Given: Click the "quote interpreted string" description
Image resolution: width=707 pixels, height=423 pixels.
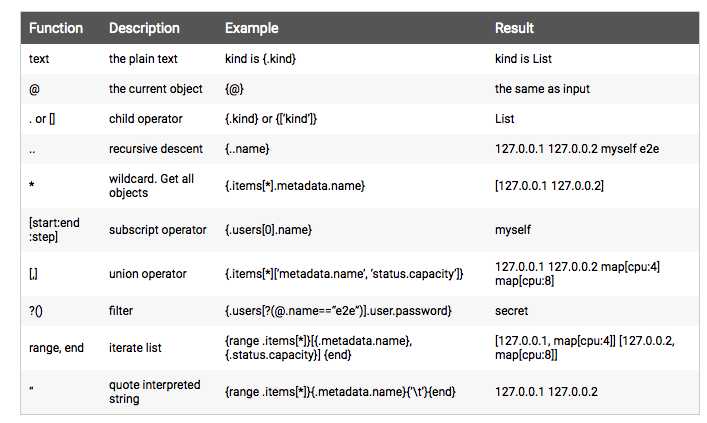Looking at the screenshot, I should 154,392.
